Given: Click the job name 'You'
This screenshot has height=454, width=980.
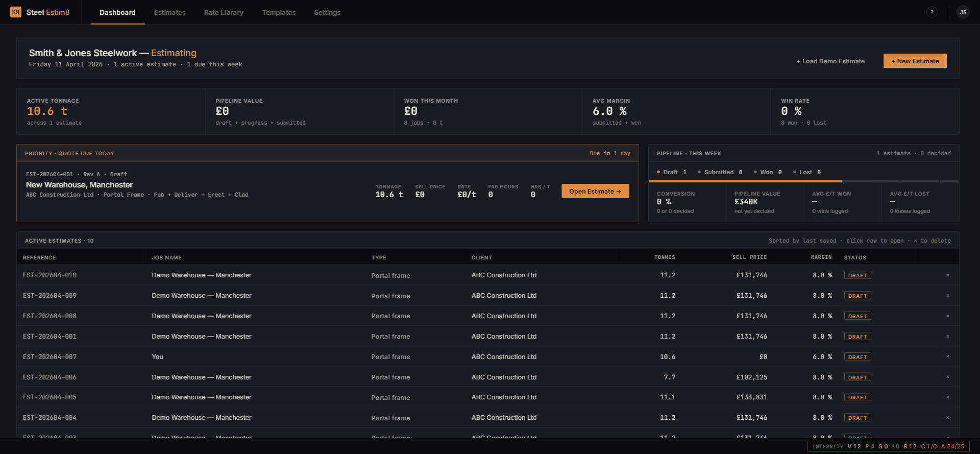Looking at the screenshot, I should (157, 357).
